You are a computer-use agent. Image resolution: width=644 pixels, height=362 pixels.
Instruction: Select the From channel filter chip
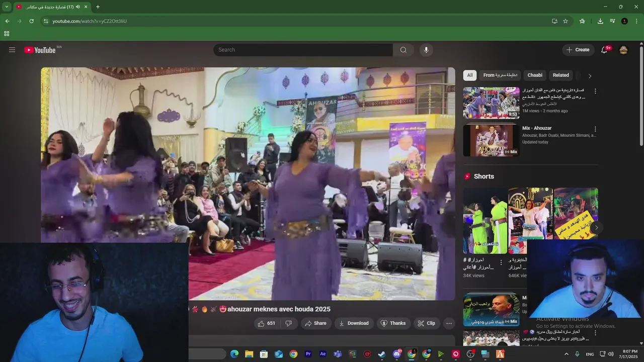pos(501,75)
